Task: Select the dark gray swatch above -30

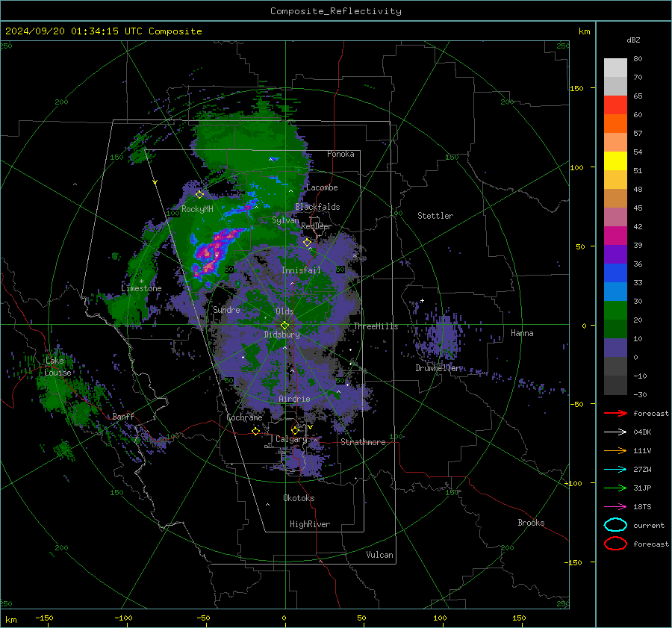Action: click(x=615, y=385)
